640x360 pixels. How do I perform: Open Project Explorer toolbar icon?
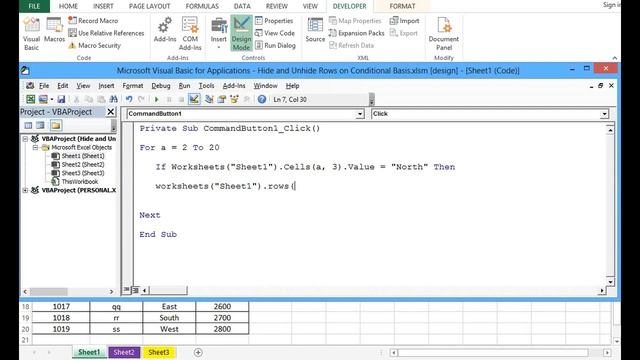[209, 99]
